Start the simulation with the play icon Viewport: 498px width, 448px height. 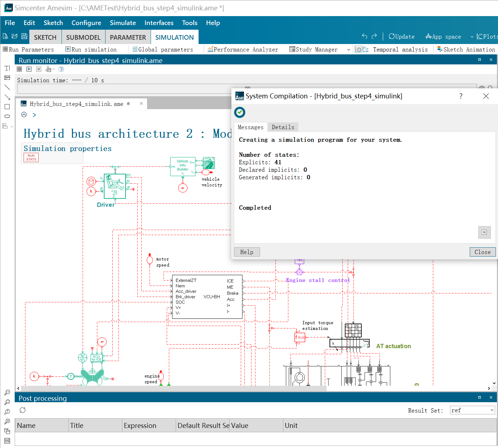pyautogui.click(x=29, y=69)
